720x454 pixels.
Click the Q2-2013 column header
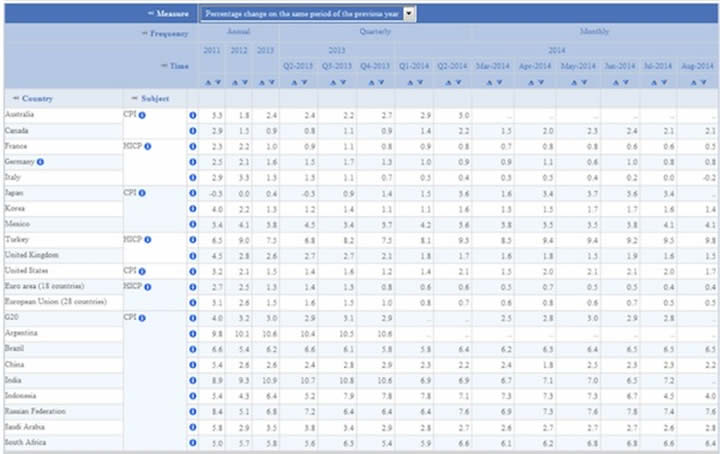(298, 66)
